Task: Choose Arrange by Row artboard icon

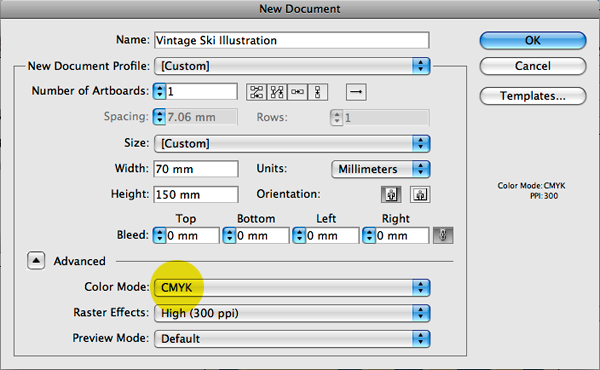Action: 297,92
